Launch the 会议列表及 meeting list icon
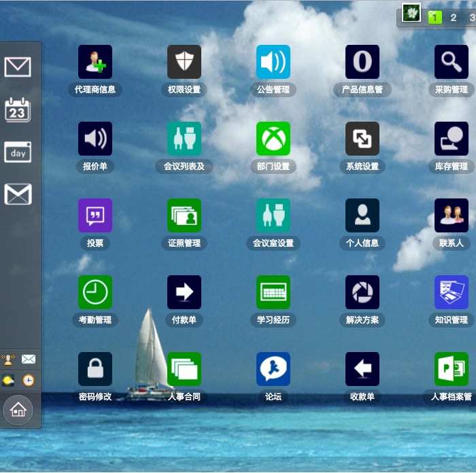476x473 pixels. (184, 139)
